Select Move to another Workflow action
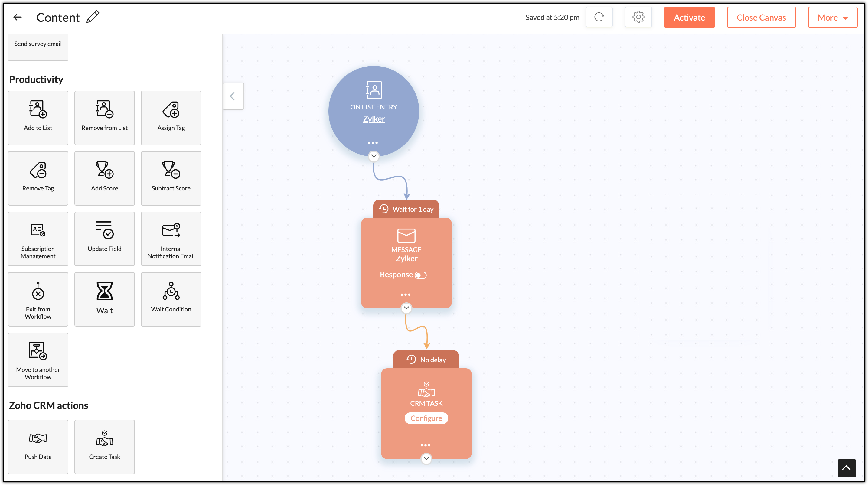868x485 pixels. click(x=38, y=360)
